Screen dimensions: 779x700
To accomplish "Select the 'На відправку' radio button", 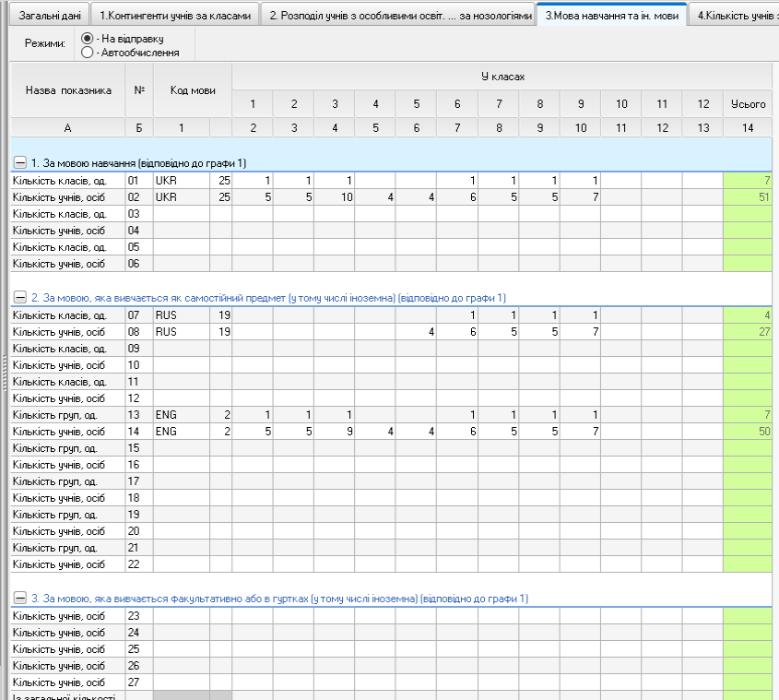I will [x=88, y=39].
